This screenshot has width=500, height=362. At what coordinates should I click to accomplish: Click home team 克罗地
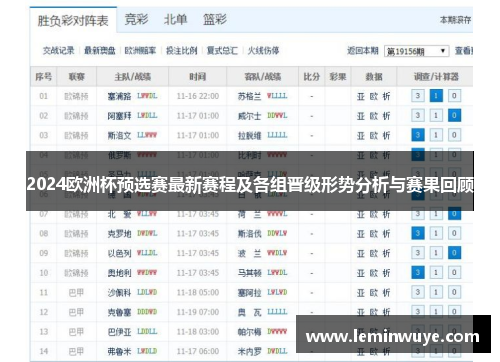[119, 234]
